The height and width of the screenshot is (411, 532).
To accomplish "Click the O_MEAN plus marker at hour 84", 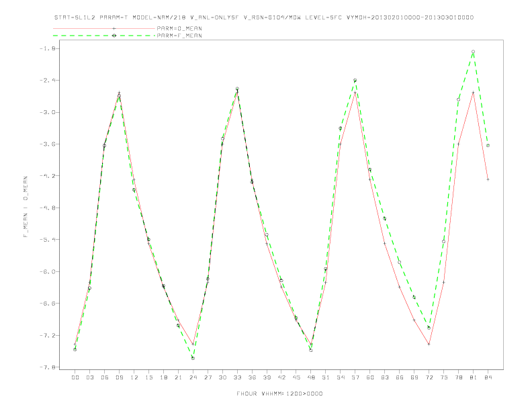I will tap(488, 179).
